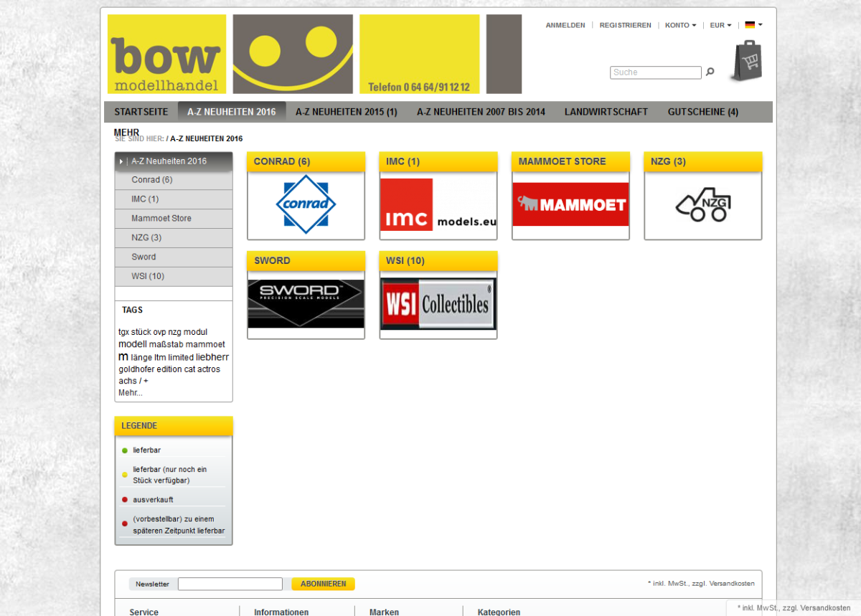Open the German flag language selector
Image resolution: width=861 pixels, height=616 pixels.
click(753, 25)
